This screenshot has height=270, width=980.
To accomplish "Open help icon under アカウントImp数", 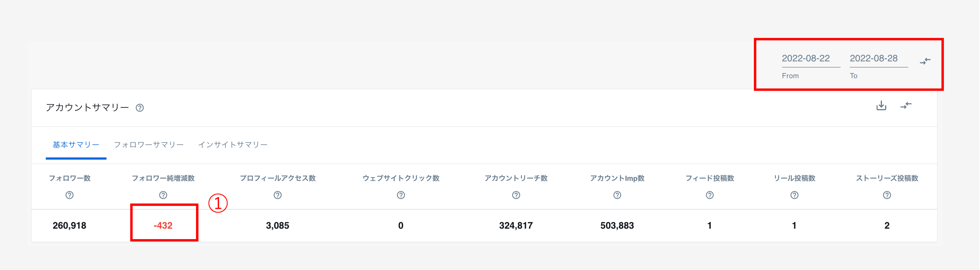I will point(617,195).
